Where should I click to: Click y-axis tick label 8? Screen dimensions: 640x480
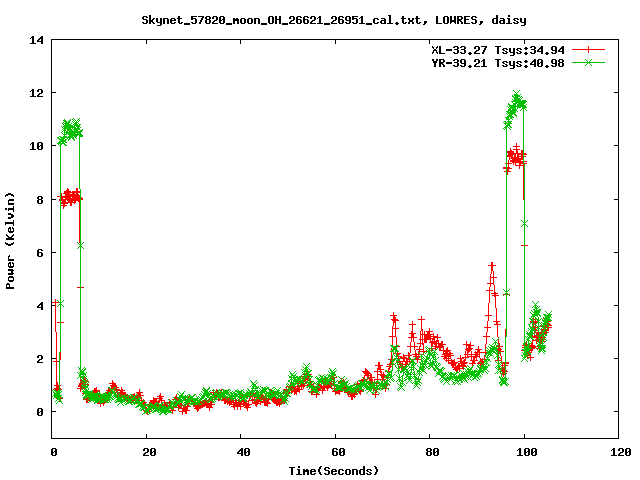click(40, 200)
